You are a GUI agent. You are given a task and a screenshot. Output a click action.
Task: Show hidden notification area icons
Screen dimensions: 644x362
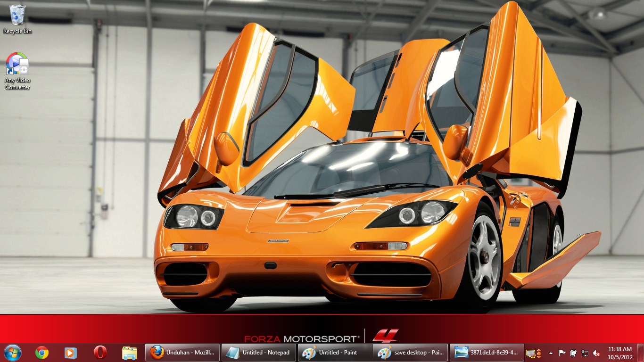(551, 353)
